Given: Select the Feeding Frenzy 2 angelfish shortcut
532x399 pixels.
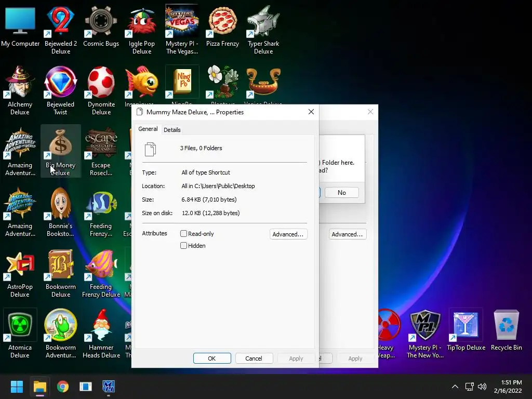Looking at the screenshot, I should point(101,212).
